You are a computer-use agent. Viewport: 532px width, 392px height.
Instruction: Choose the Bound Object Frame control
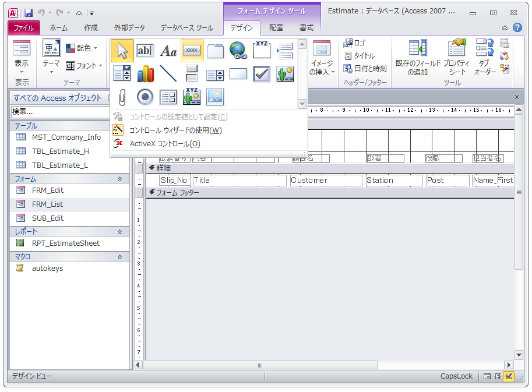pos(192,97)
